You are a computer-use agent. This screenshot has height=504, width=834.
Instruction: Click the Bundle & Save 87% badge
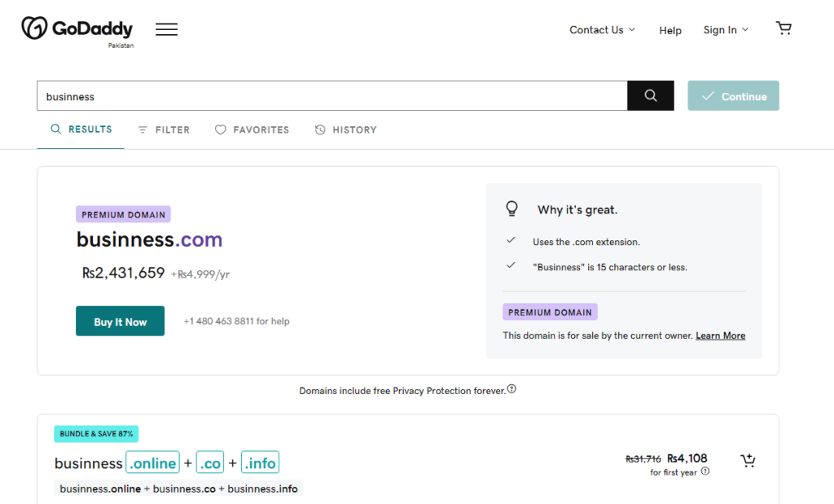click(x=96, y=434)
